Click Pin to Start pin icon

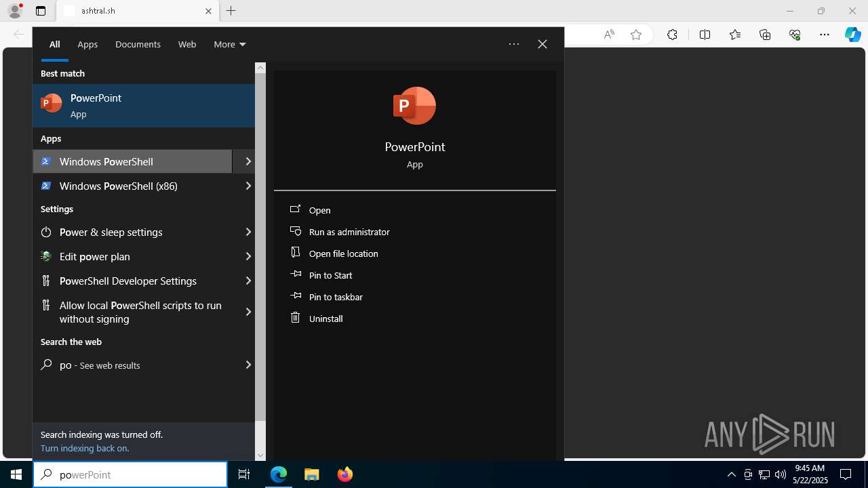[x=296, y=274]
